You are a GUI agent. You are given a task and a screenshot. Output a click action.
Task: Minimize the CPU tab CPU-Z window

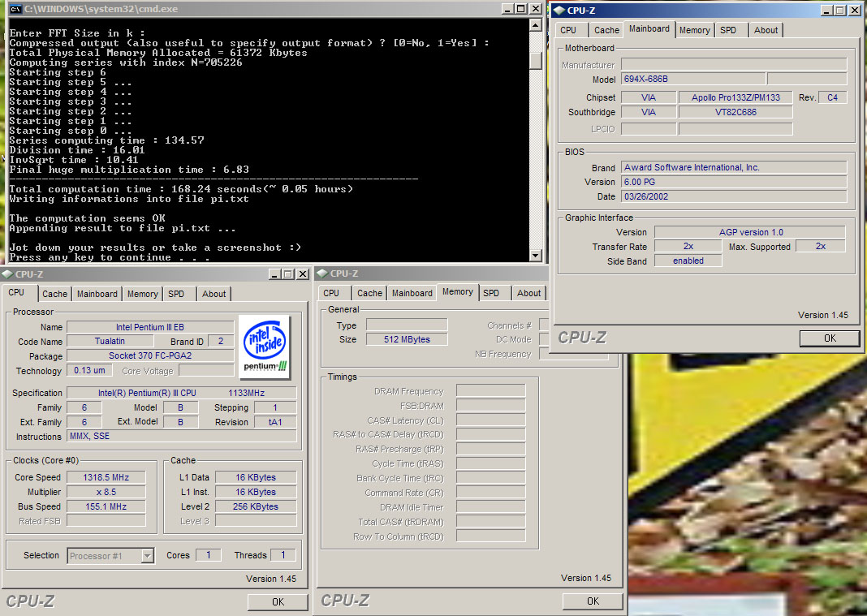coord(275,274)
